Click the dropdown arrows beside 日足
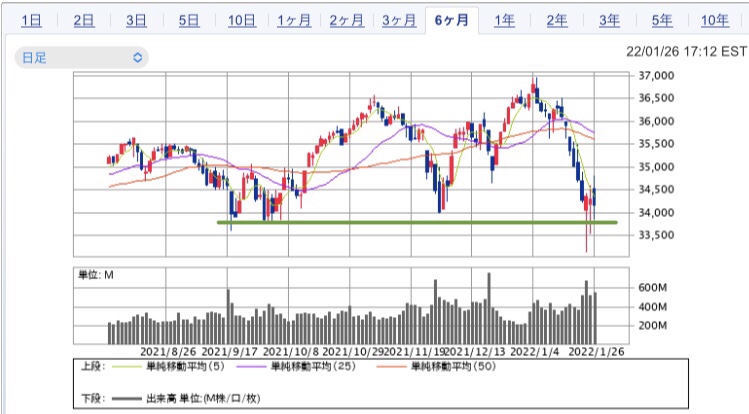749x414 pixels. click(x=138, y=58)
